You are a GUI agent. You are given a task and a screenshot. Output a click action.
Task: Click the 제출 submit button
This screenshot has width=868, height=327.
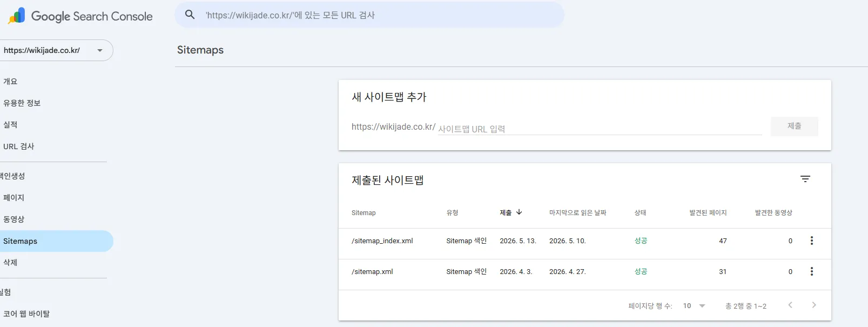(794, 126)
